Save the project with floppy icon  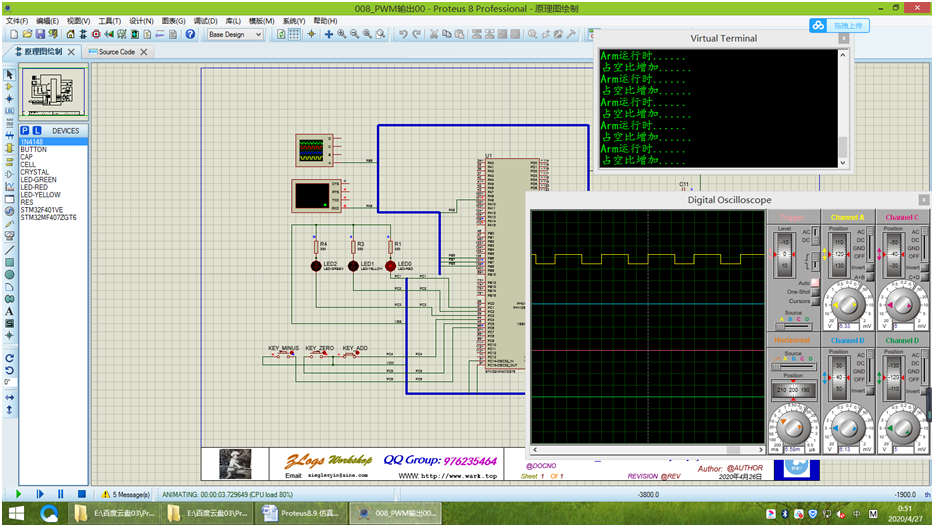(40, 35)
